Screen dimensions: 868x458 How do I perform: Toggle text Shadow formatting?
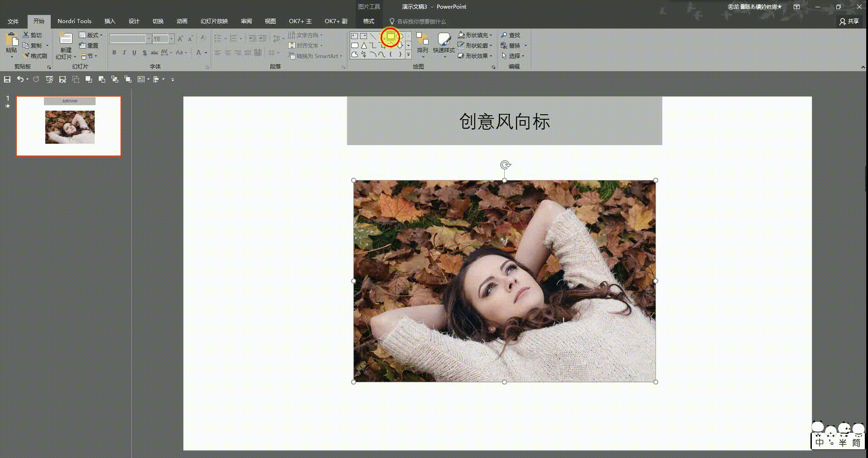(144, 53)
